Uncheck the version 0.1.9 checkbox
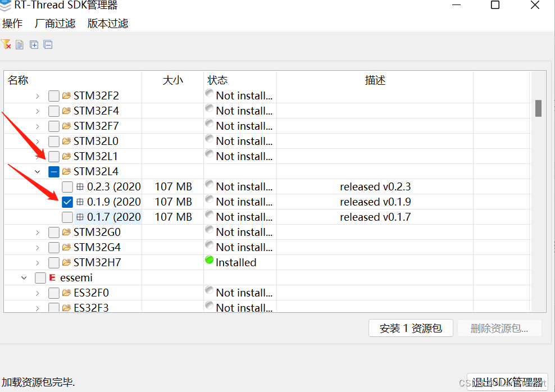 67,202
